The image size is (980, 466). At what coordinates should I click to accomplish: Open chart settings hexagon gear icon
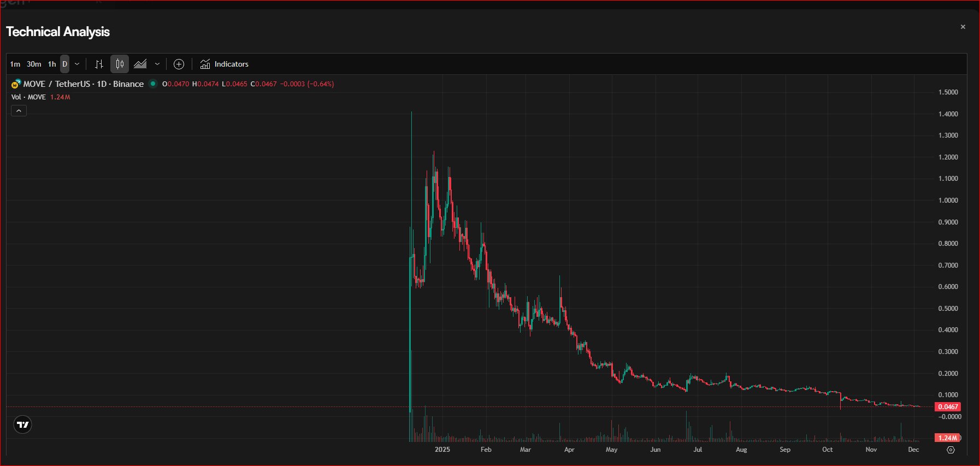click(951, 450)
